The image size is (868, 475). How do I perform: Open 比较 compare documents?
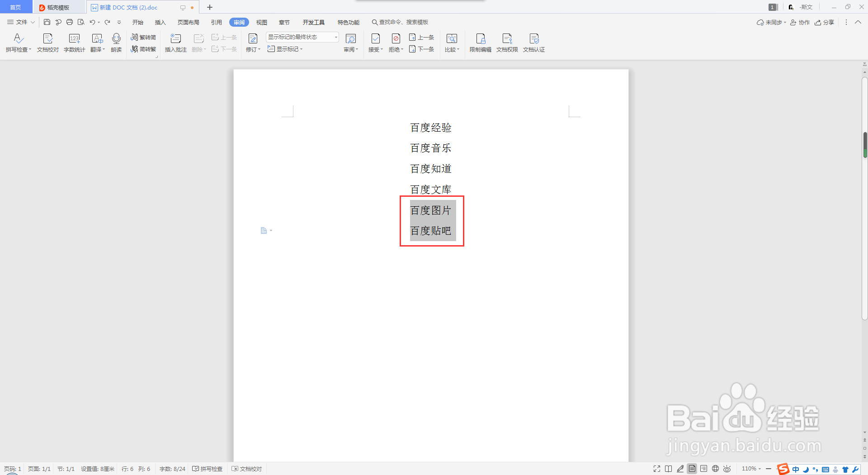(x=452, y=43)
